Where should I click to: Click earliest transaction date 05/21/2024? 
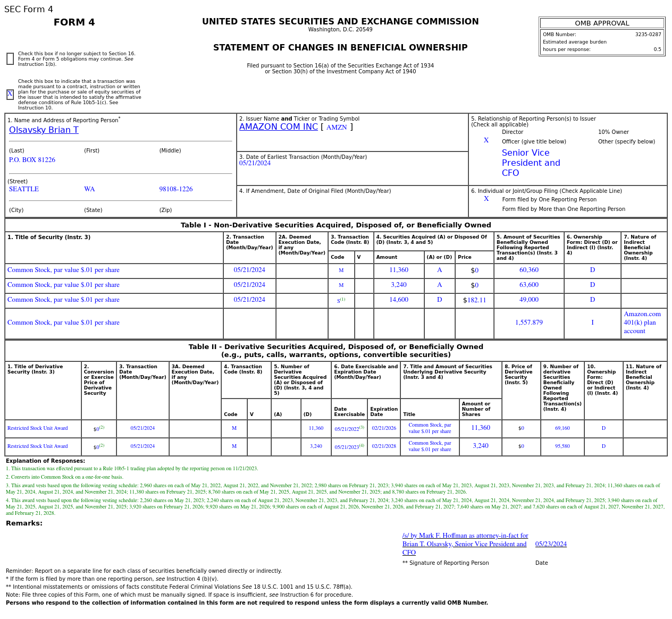point(255,163)
